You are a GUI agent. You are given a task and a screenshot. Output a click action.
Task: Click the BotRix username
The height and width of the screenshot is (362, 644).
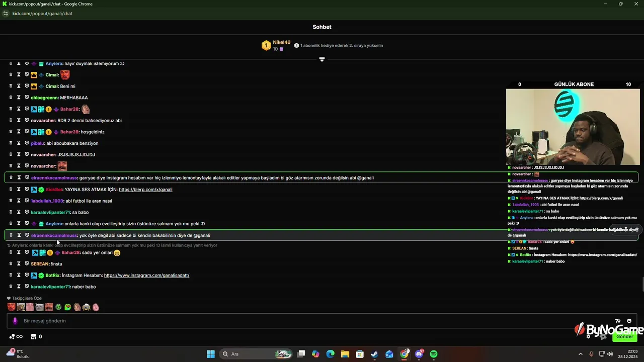(52, 275)
